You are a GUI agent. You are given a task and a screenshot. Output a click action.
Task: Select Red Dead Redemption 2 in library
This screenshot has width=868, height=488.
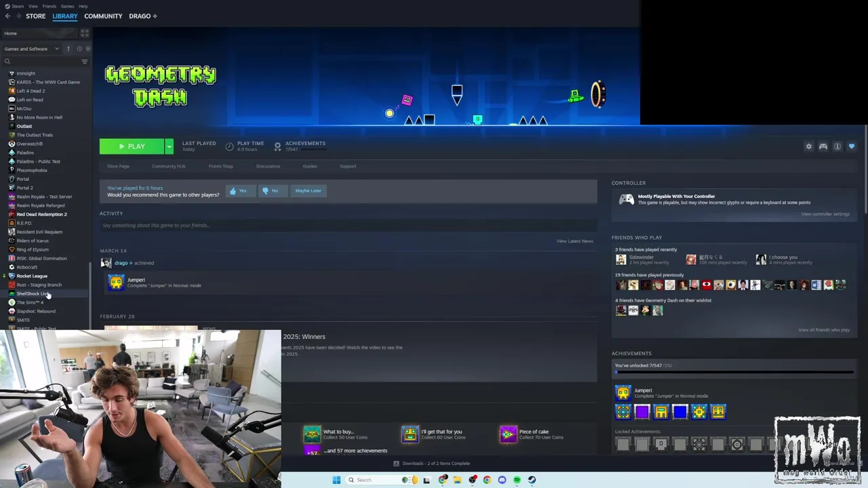[41, 214]
